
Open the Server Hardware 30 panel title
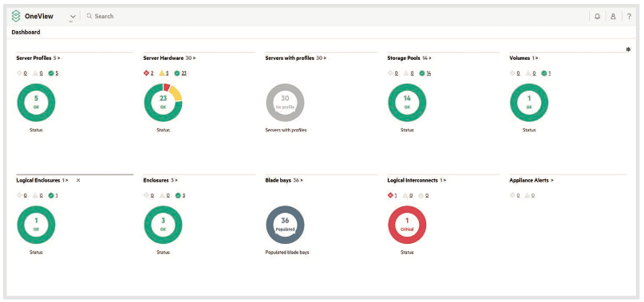tap(169, 58)
